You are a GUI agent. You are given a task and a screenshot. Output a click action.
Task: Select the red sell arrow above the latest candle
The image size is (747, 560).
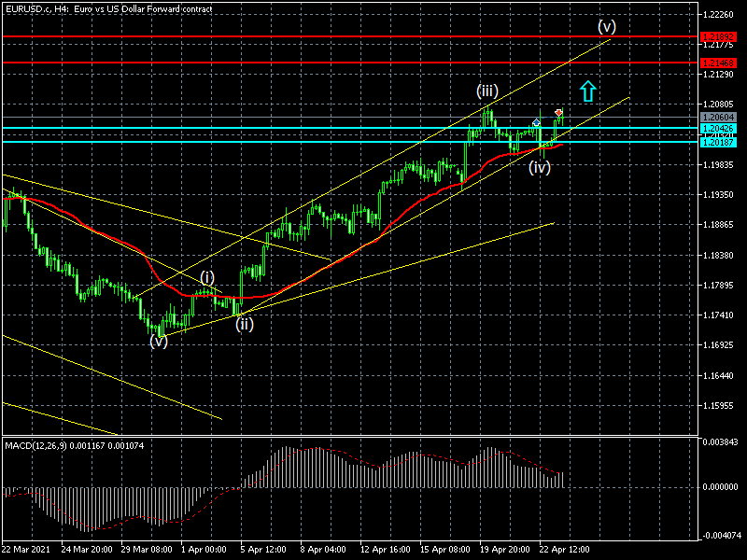(558, 112)
